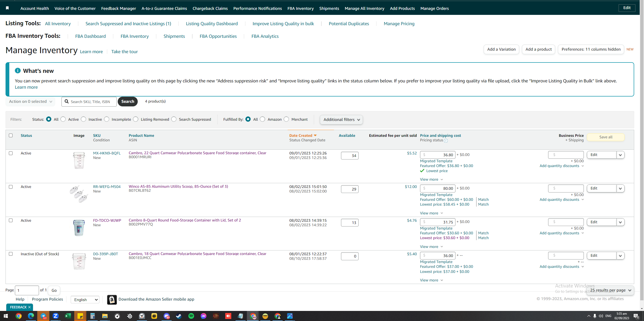Check the box for SKU FD-TDCO-WJWP
Image resolution: width=644 pixels, height=321 pixels.
pyautogui.click(x=11, y=220)
